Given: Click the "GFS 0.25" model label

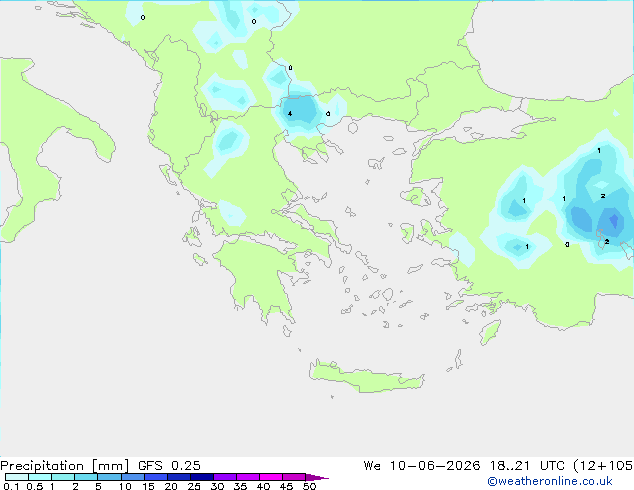Looking at the screenshot, I should pos(169,466).
